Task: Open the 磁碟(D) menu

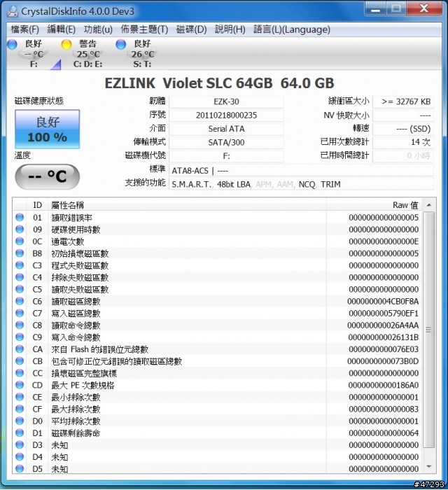Action: pos(192,29)
